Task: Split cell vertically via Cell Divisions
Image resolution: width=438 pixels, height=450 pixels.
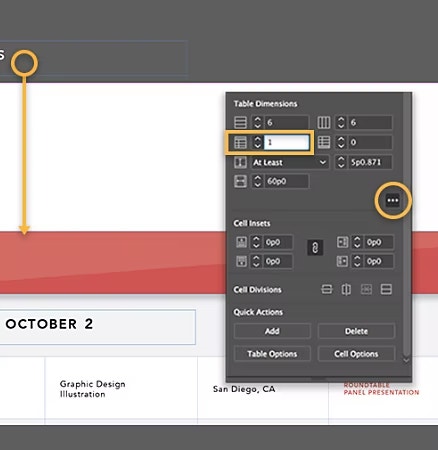Action: (x=346, y=289)
